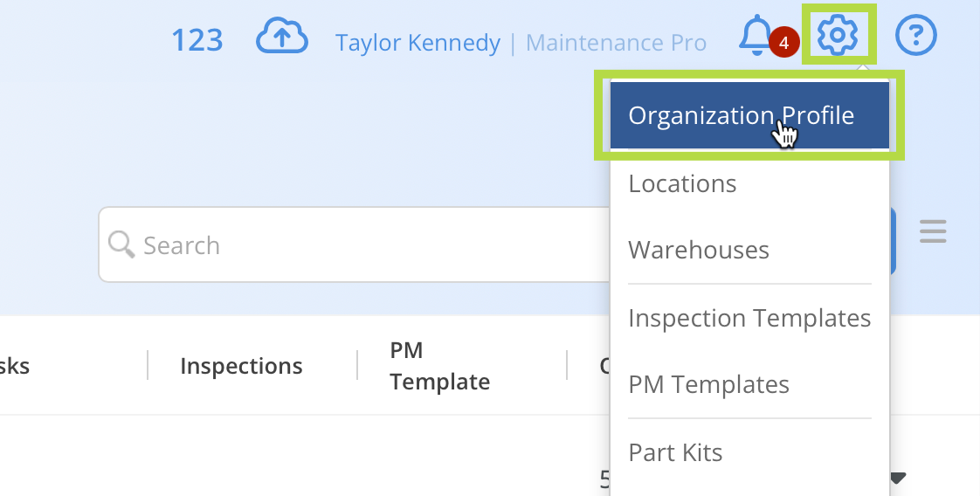Sort by the PM Template column header
The width and height of the screenshot is (980, 496).
tap(440, 366)
